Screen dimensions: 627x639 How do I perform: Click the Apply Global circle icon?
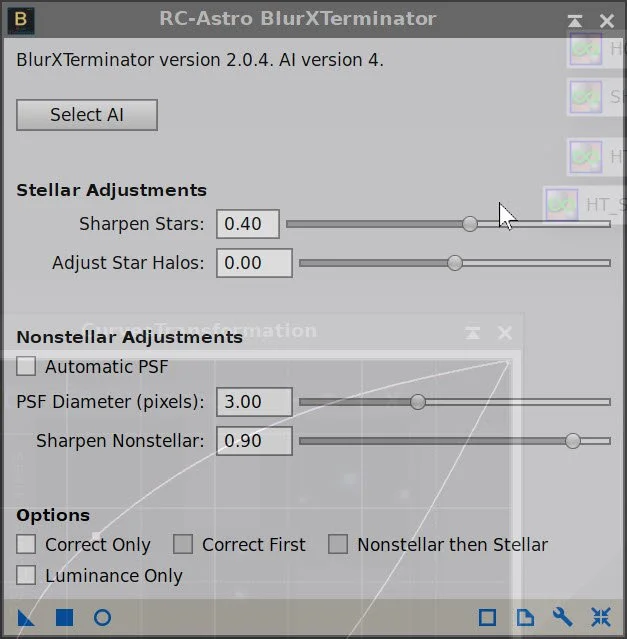(x=102, y=618)
